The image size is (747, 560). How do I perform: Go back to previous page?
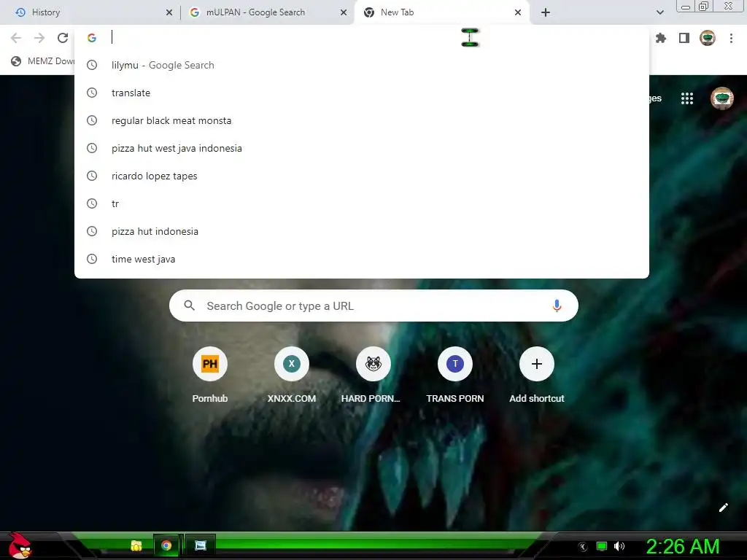click(16, 38)
